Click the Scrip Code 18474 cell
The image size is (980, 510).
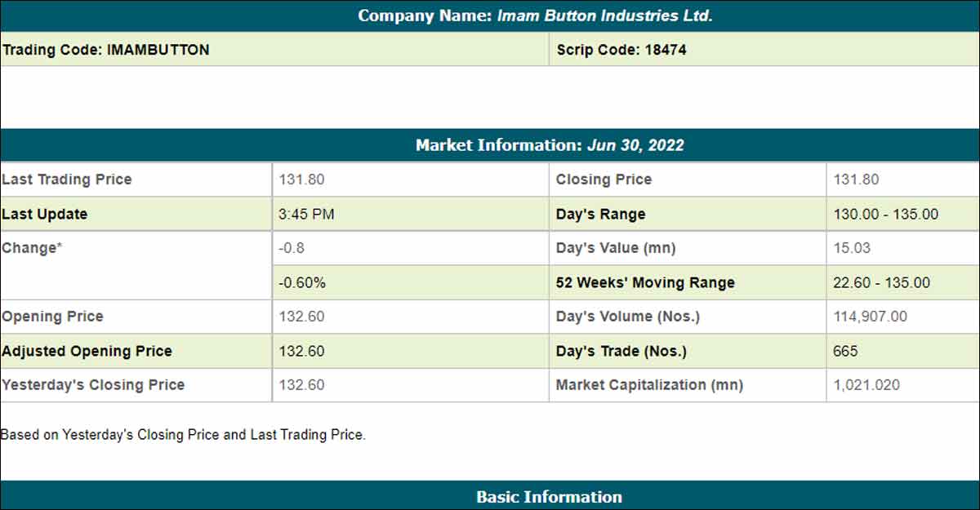[x=621, y=50]
